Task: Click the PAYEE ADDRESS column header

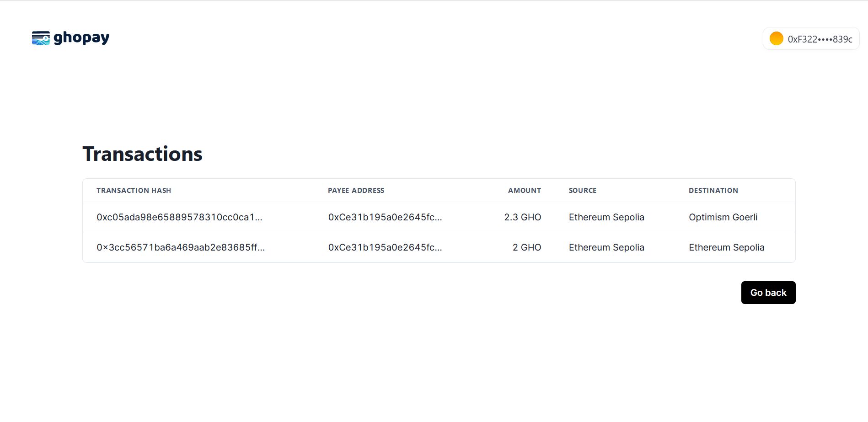Action: click(x=356, y=191)
